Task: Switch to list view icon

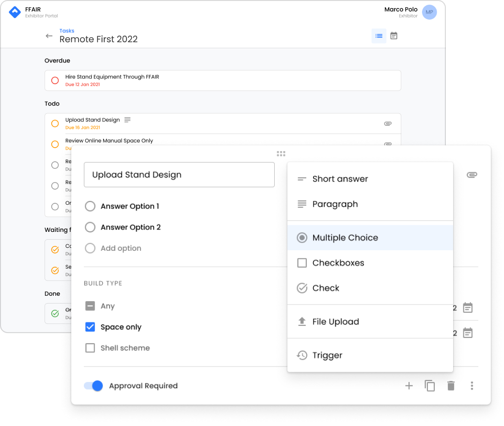Action: tap(378, 36)
